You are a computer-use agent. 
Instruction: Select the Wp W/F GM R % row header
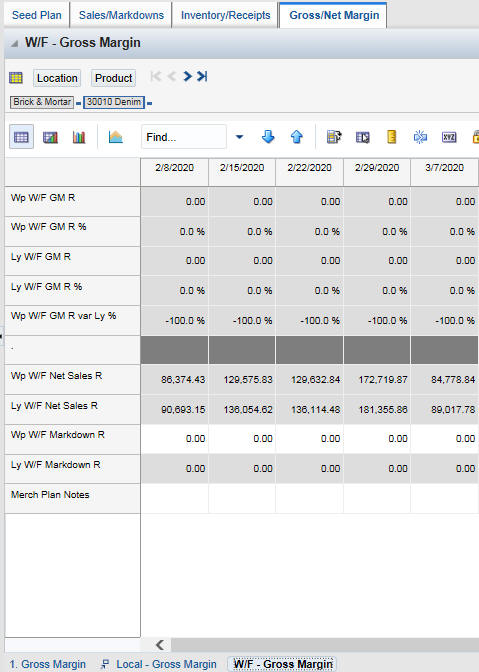pos(72,231)
